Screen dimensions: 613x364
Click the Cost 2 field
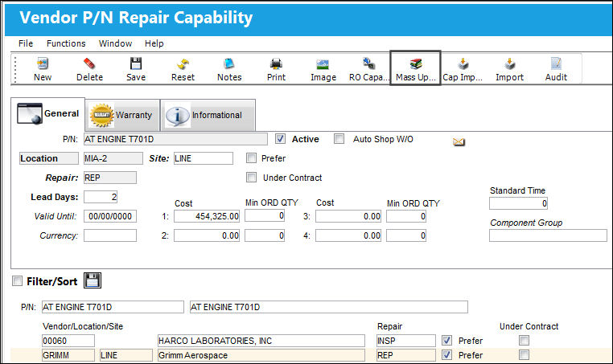207,235
